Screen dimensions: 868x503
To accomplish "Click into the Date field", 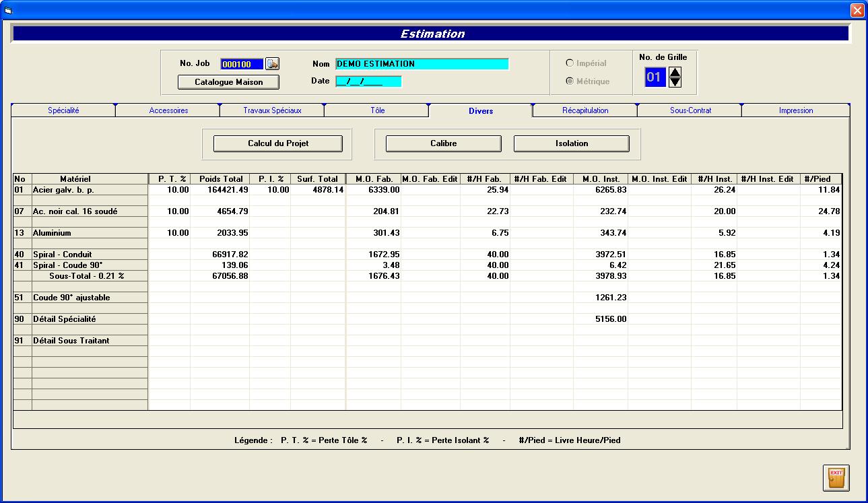I will pyautogui.click(x=368, y=81).
